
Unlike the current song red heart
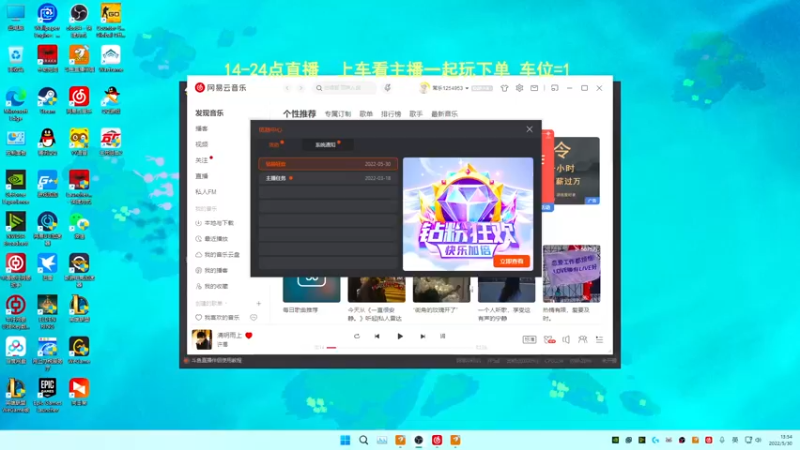[249, 335]
